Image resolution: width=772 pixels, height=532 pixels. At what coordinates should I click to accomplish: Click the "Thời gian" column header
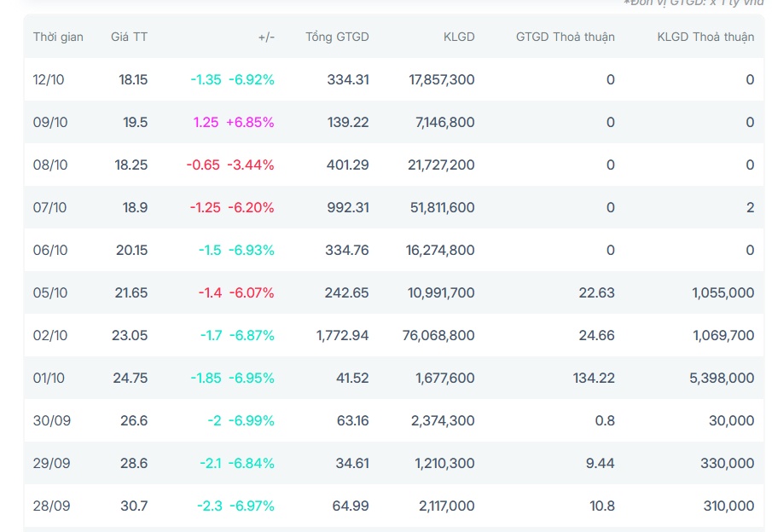click(58, 37)
